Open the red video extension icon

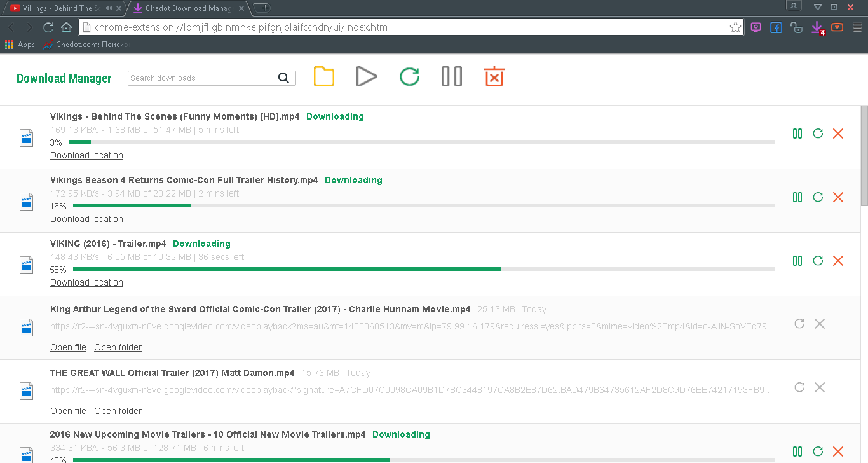(837, 27)
